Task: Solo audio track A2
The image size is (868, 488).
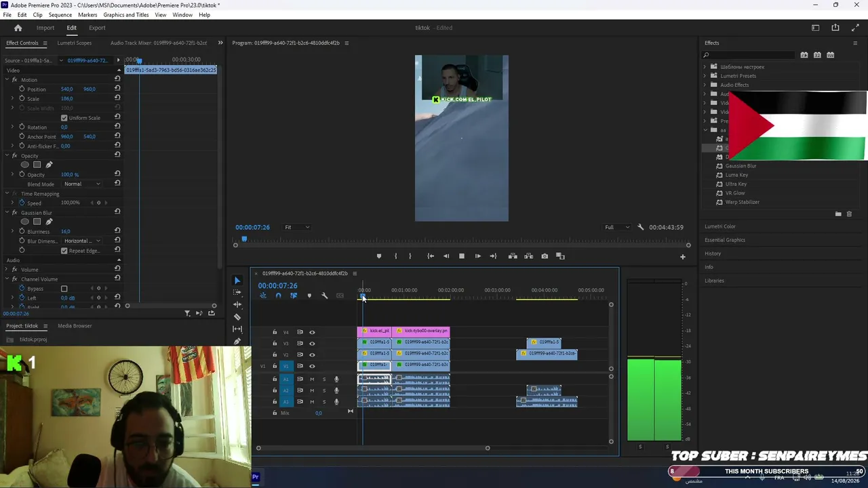Action: click(x=324, y=390)
